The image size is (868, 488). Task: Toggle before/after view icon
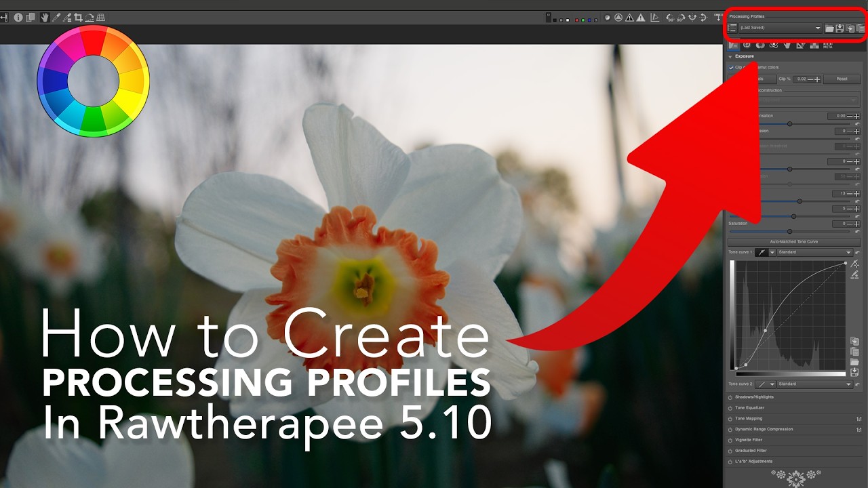30,17
